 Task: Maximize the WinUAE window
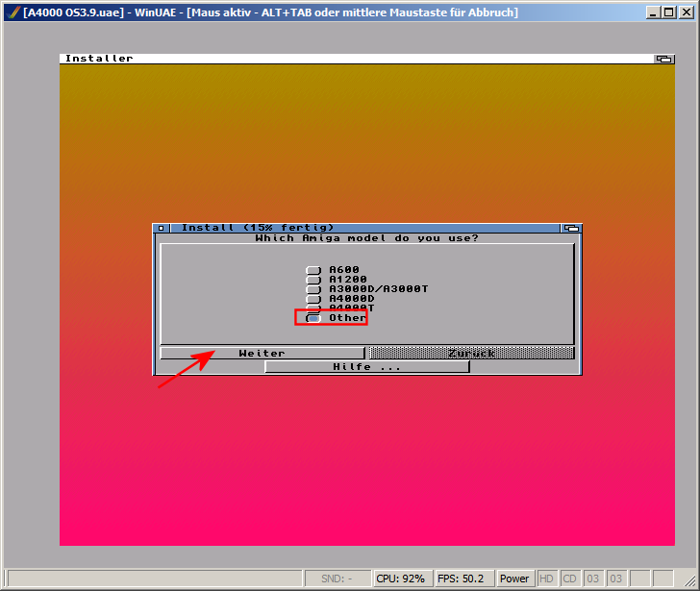click(669, 12)
